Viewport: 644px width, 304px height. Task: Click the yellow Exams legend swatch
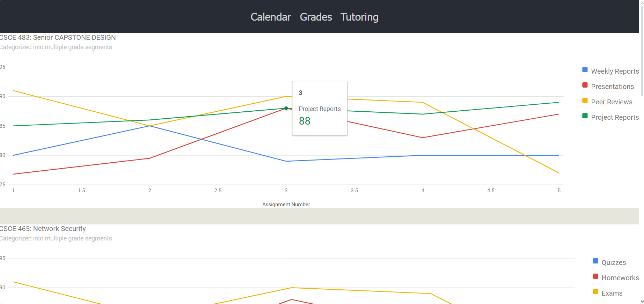click(596, 291)
